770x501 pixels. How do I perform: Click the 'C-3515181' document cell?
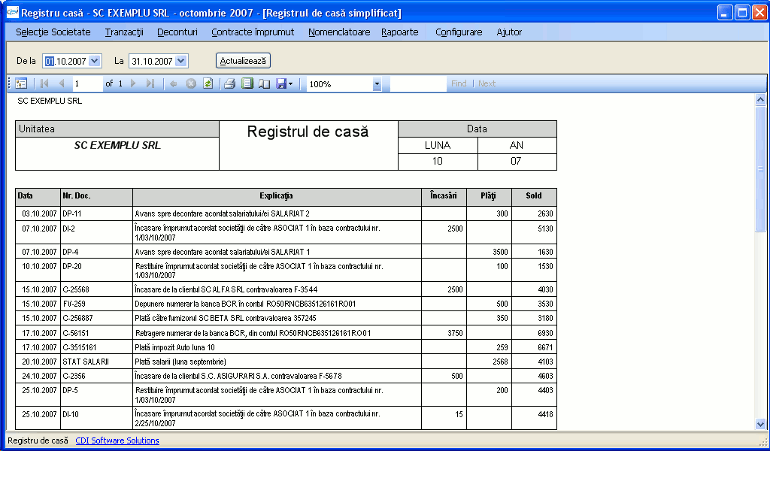coord(96,347)
